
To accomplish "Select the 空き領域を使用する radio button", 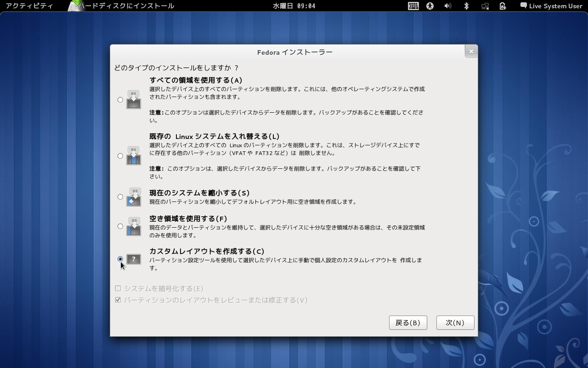I will (120, 226).
